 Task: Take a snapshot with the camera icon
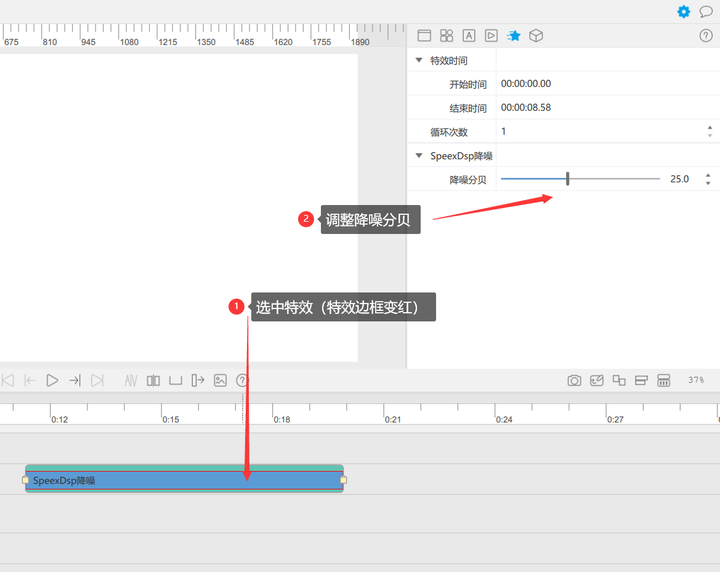click(574, 380)
